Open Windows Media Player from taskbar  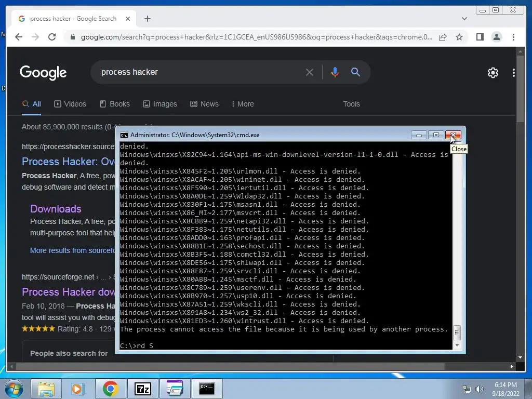coord(77,389)
